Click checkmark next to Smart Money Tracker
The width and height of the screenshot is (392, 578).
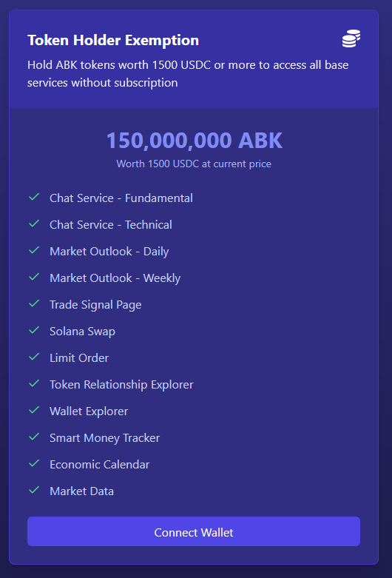[34, 437]
